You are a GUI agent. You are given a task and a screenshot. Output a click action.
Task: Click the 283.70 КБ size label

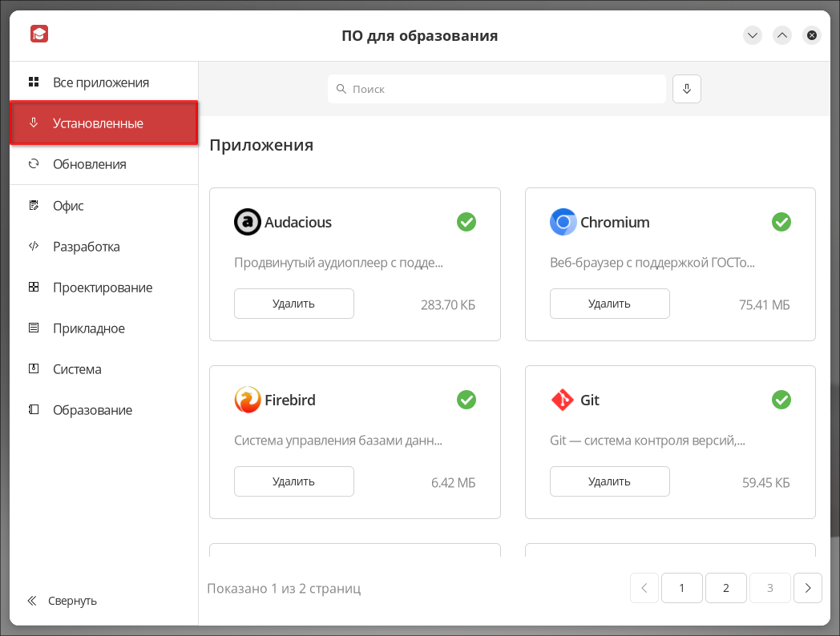(x=448, y=304)
